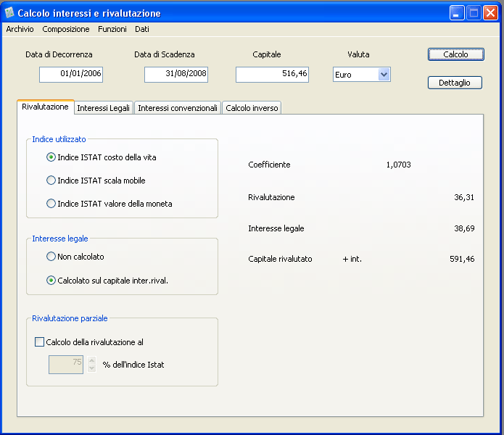Viewport: 504px width, 435px height.
Task: Select the Rivalutazione tab
Action: (45, 107)
